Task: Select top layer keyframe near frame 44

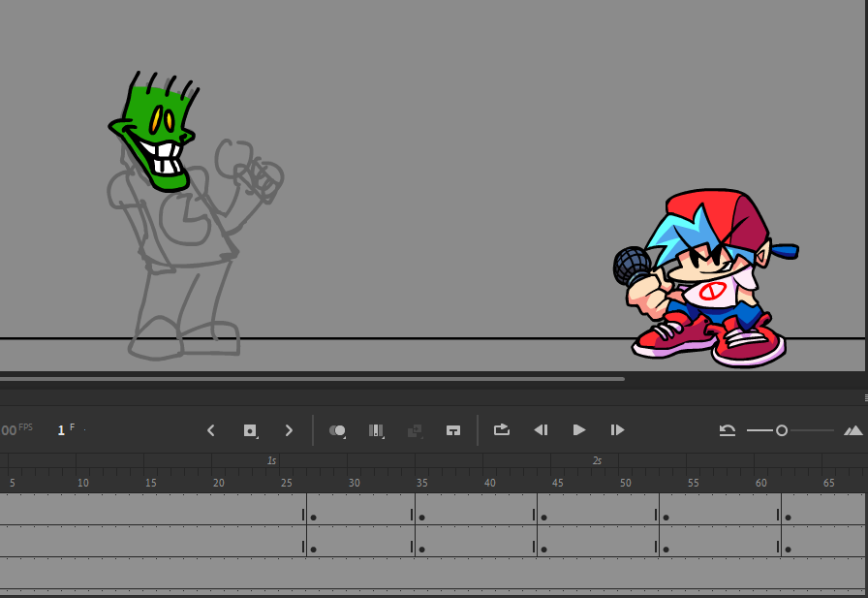Action: (544, 518)
